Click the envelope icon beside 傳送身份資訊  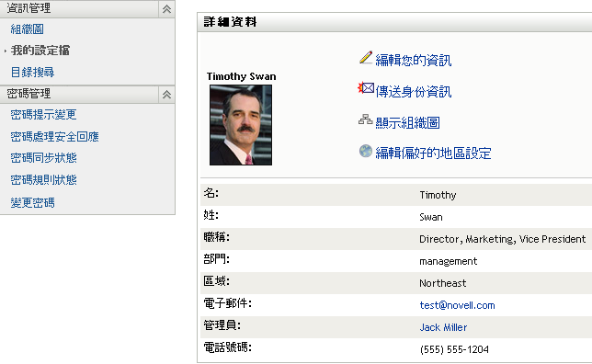click(366, 88)
